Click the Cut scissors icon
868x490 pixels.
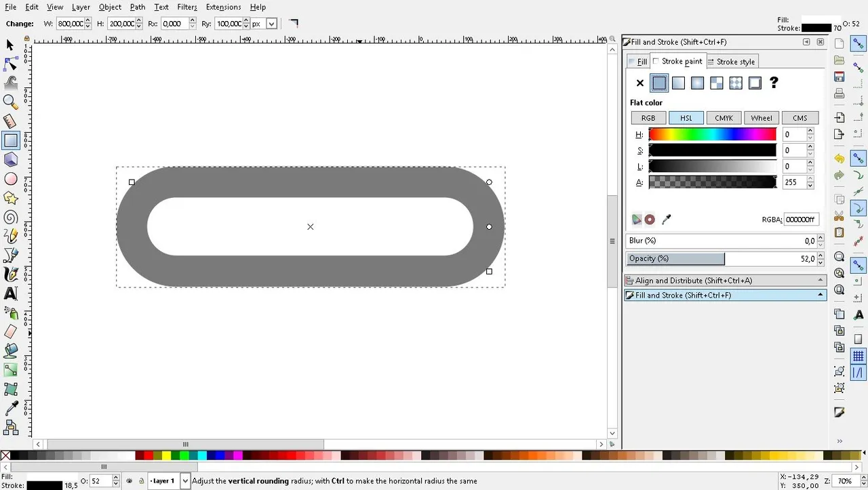click(x=839, y=216)
